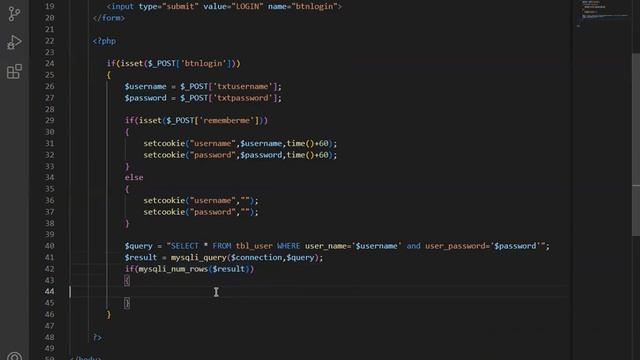Click '$username' variable on line 26
This screenshot has height=360, width=640.
coord(145,87)
